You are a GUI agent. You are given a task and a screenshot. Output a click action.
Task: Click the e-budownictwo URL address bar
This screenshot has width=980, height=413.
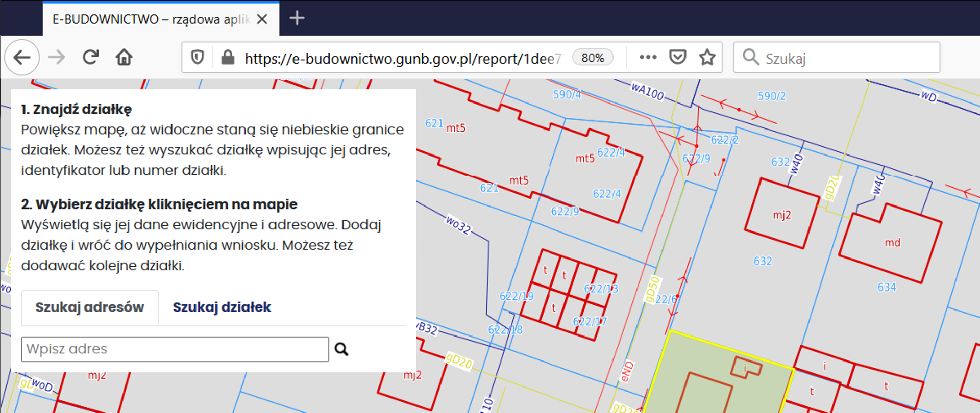pos(402,59)
